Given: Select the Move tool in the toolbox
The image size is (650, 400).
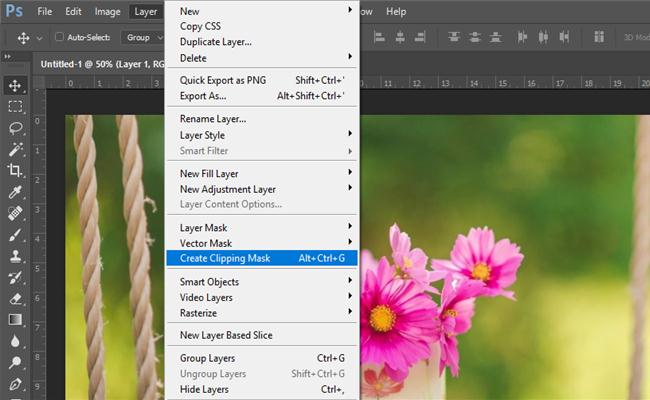Looking at the screenshot, I should pyautogui.click(x=15, y=85).
